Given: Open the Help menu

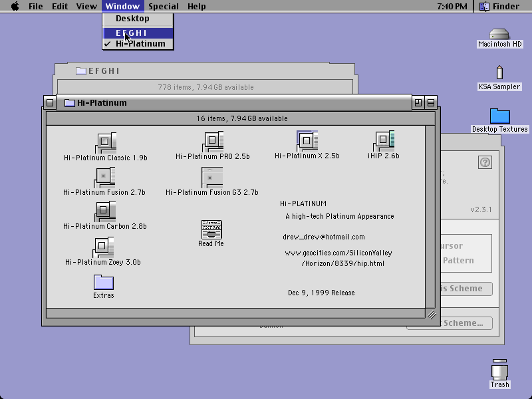Looking at the screenshot, I should click(x=196, y=6).
